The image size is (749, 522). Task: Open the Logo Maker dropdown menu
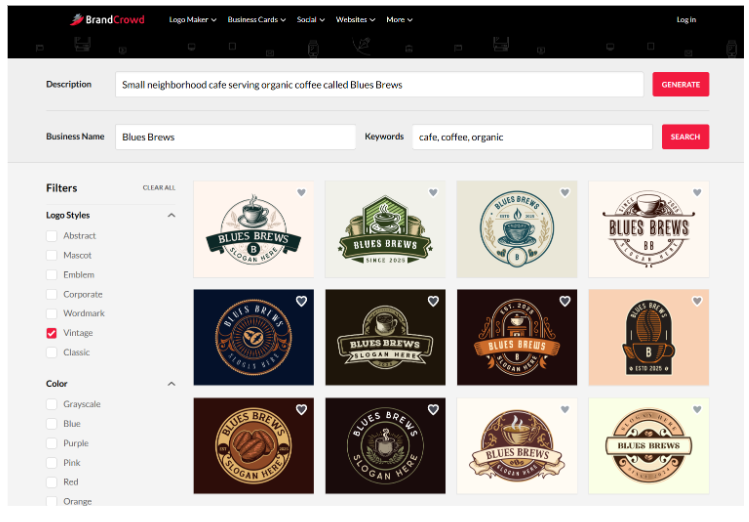[x=192, y=20]
